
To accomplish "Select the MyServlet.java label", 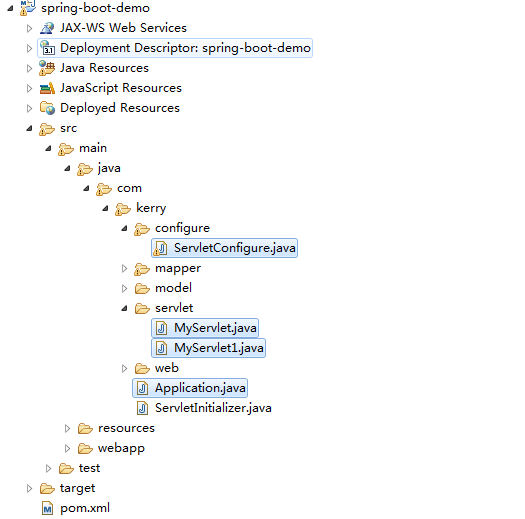I will tap(215, 328).
